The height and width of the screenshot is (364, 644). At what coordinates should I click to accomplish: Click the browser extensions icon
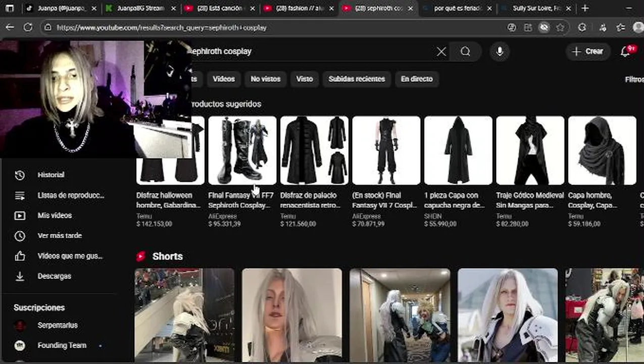pos(582,27)
